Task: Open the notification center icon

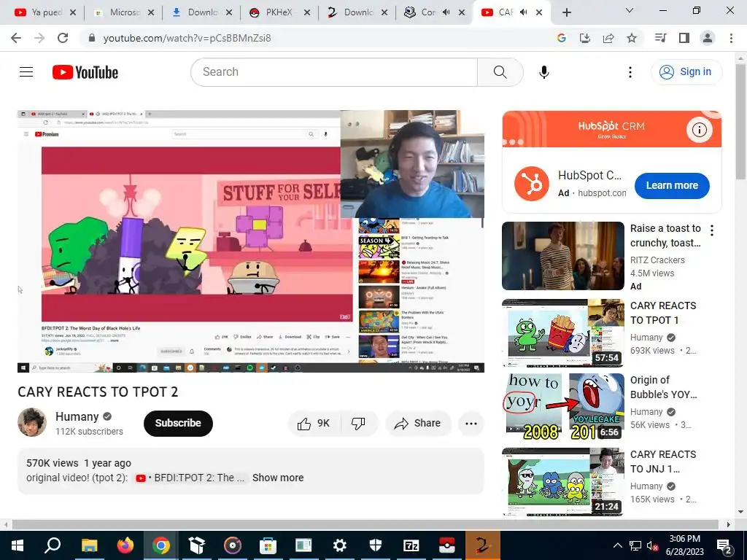Action: pos(724,545)
